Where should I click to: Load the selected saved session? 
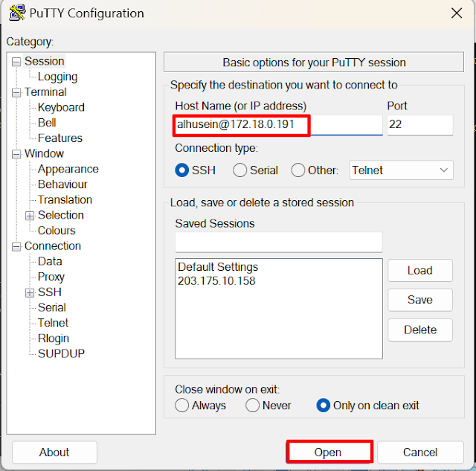(x=419, y=271)
